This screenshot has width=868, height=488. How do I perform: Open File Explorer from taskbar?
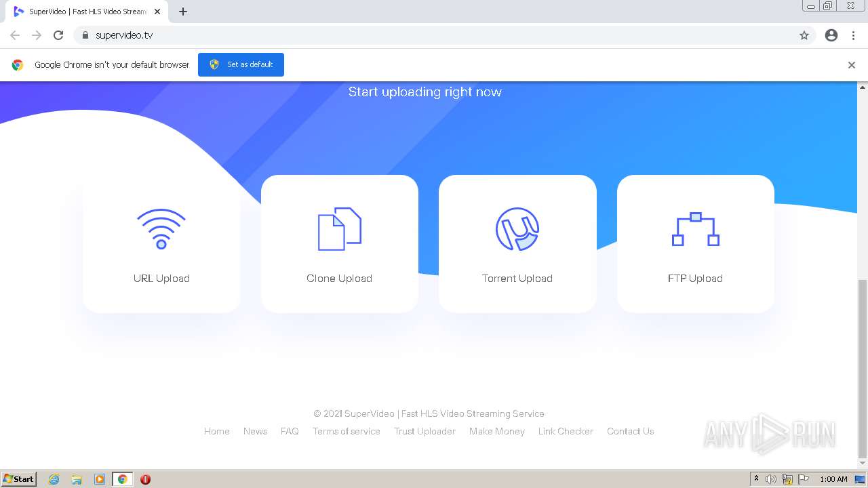[x=77, y=479]
